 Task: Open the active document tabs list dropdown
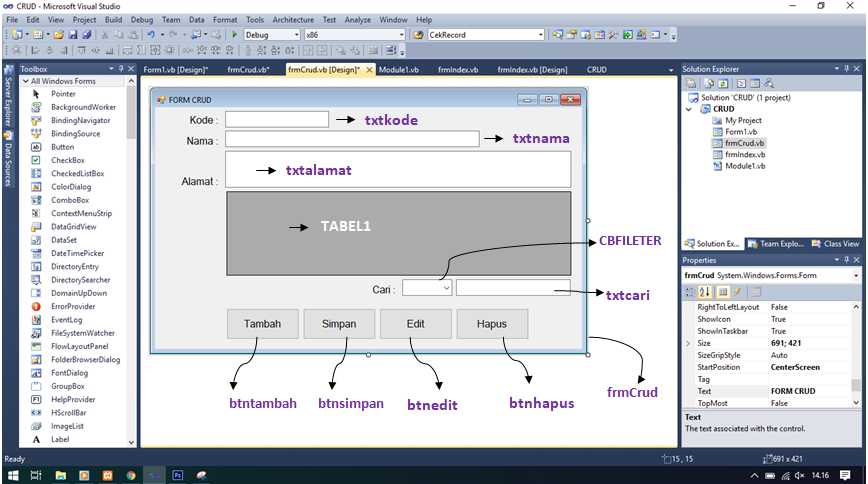(x=671, y=70)
